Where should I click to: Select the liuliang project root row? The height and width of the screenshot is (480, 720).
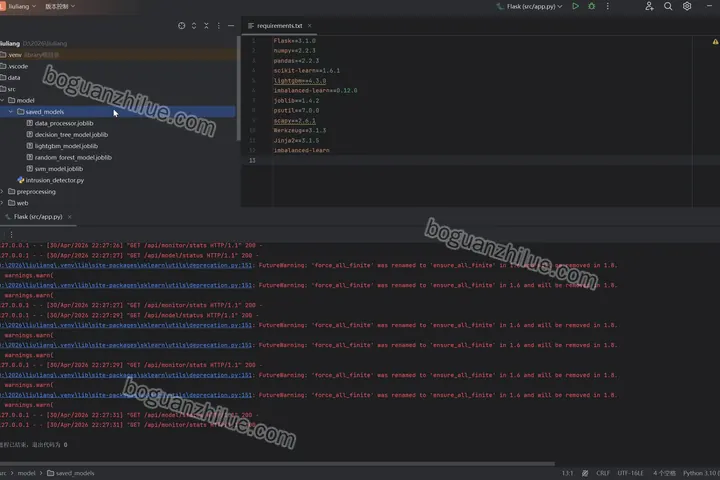click(x=118, y=44)
